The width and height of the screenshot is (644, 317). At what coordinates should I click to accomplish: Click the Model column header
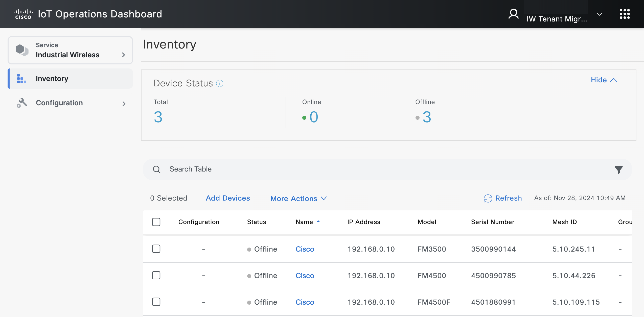coord(427,222)
